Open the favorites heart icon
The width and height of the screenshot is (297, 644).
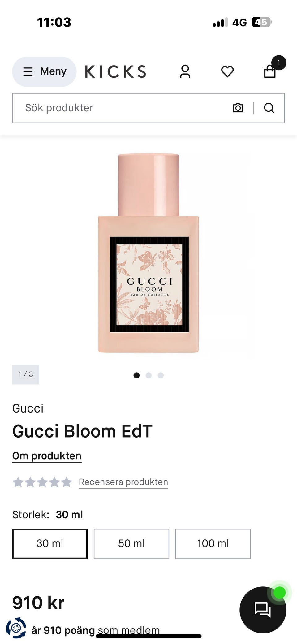click(227, 71)
